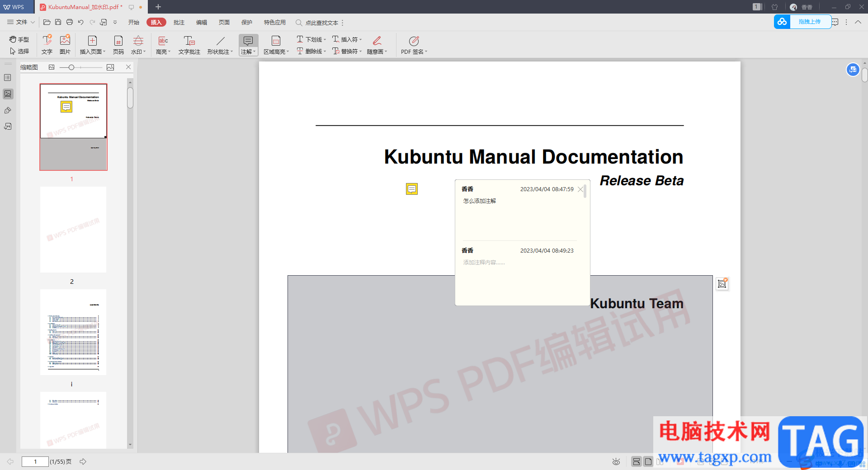Open a new tab with the plus button

158,7
